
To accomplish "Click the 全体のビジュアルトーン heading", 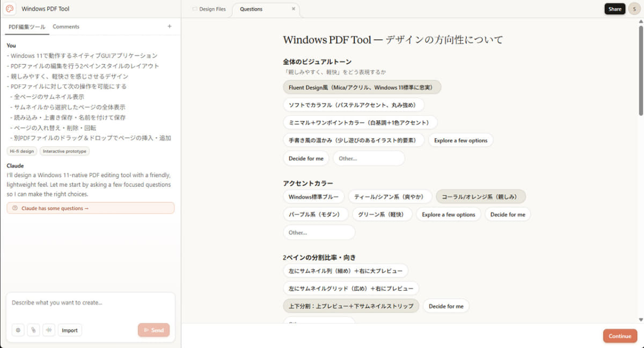I will pos(317,62).
